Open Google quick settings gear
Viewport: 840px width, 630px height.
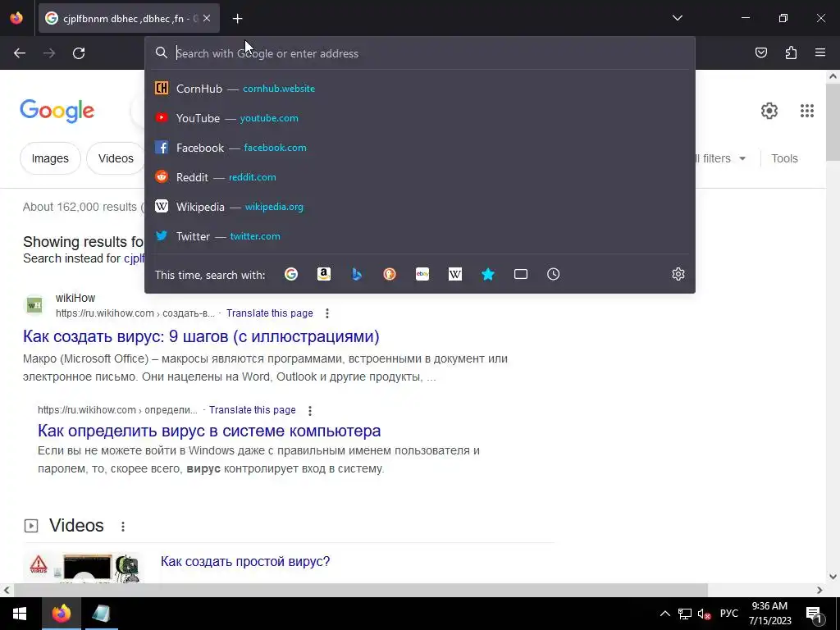(x=769, y=111)
